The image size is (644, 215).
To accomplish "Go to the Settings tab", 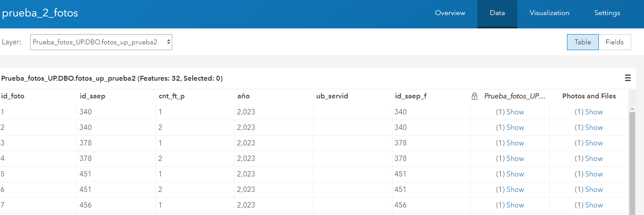I will point(607,13).
